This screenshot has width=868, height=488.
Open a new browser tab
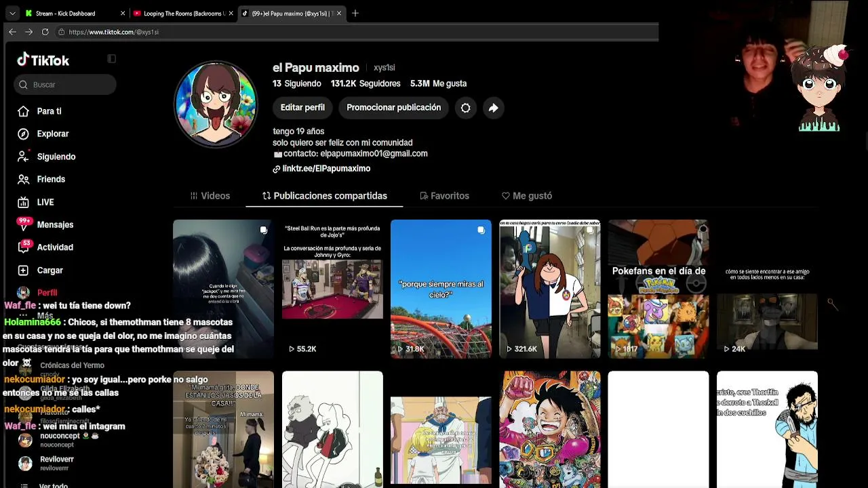coord(355,13)
